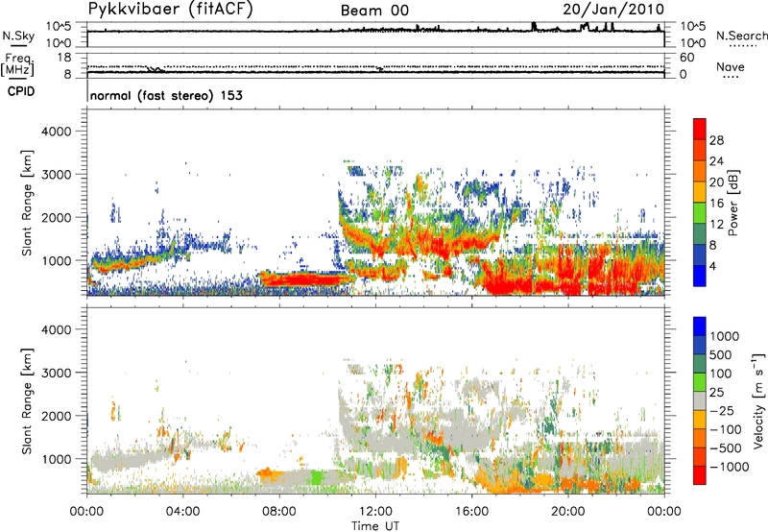Click the light green 12-16 dB power swatch
The height and width of the screenshot is (532, 768).
click(x=700, y=212)
